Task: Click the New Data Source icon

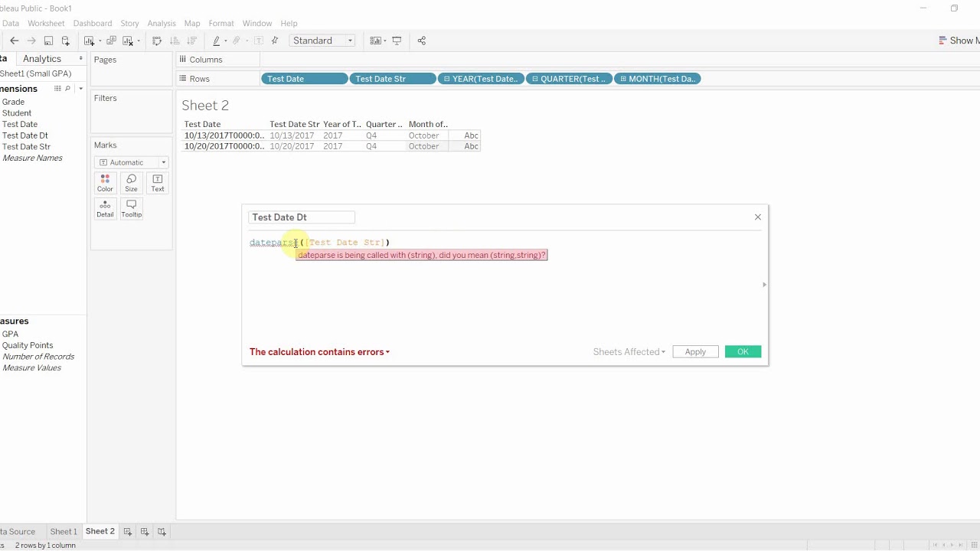Action: [65, 41]
